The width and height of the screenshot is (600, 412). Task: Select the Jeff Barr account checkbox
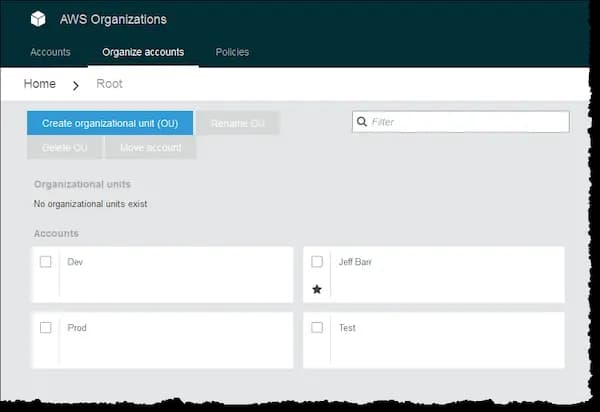(x=317, y=262)
